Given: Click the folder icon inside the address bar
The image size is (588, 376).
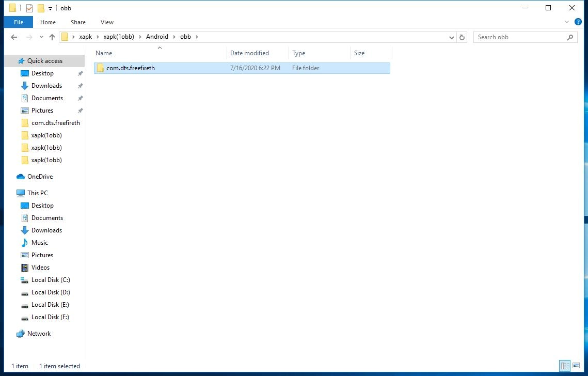Looking at the screenshot, I should [x=65, y=37].
